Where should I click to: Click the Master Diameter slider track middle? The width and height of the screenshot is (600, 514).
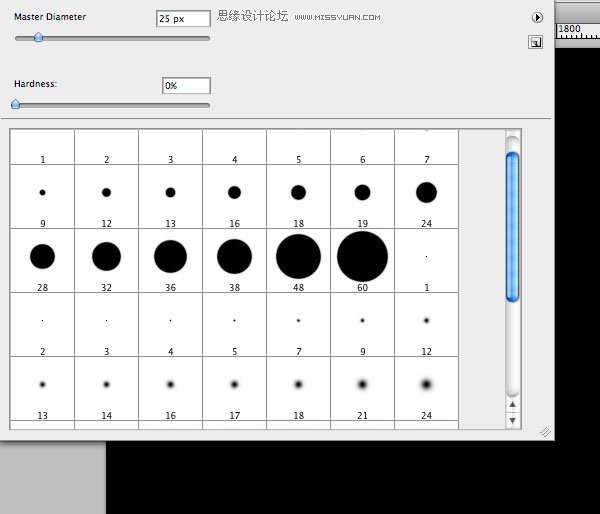point(112,38)
